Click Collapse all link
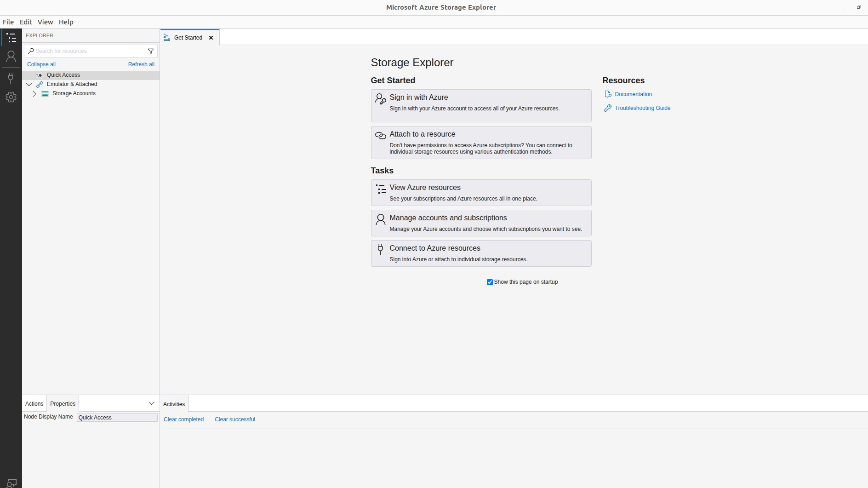Viewport: 868px width, 488px height. 41,64
